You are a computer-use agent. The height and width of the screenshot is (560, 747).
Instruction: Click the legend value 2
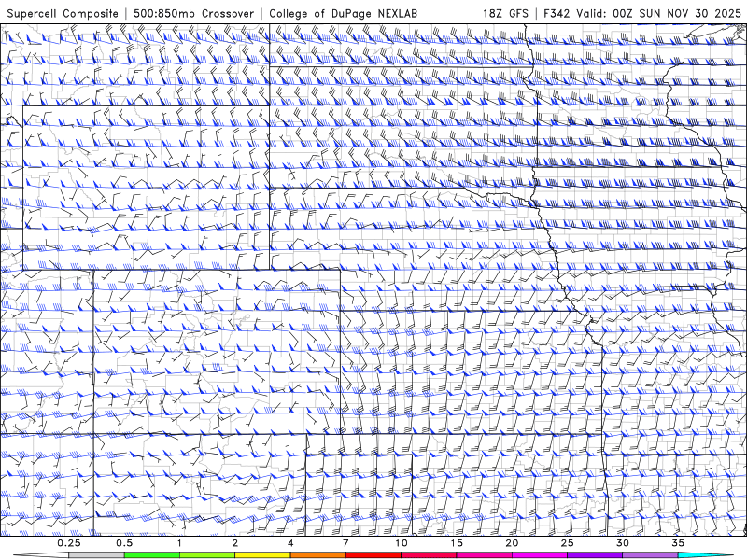click(x=235, y=543)
